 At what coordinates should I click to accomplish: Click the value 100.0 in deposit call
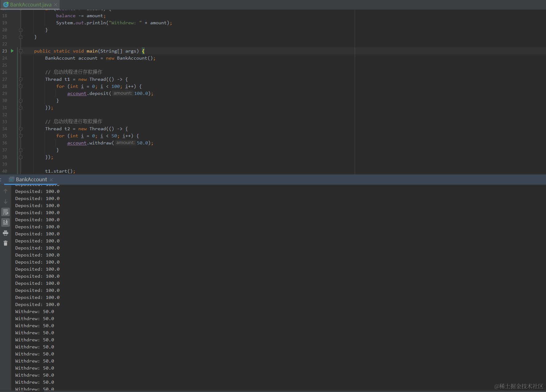(x=141, y=93)
